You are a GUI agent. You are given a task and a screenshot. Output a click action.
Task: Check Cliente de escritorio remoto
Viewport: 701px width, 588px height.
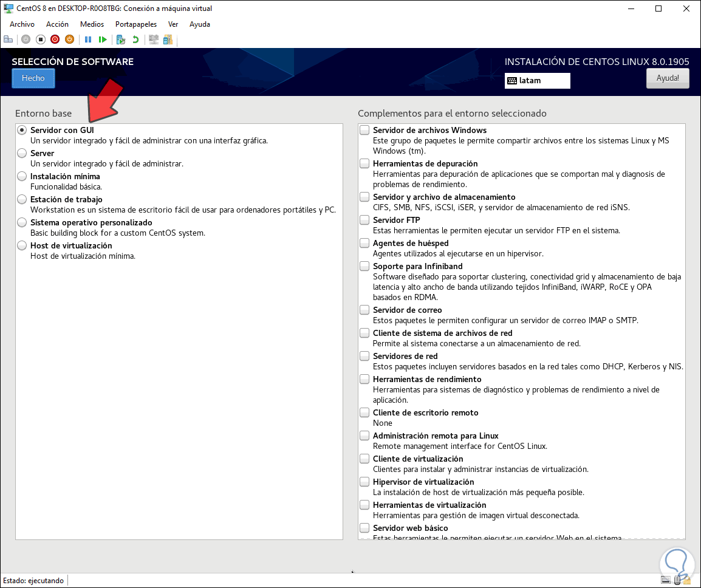point(365,412)
